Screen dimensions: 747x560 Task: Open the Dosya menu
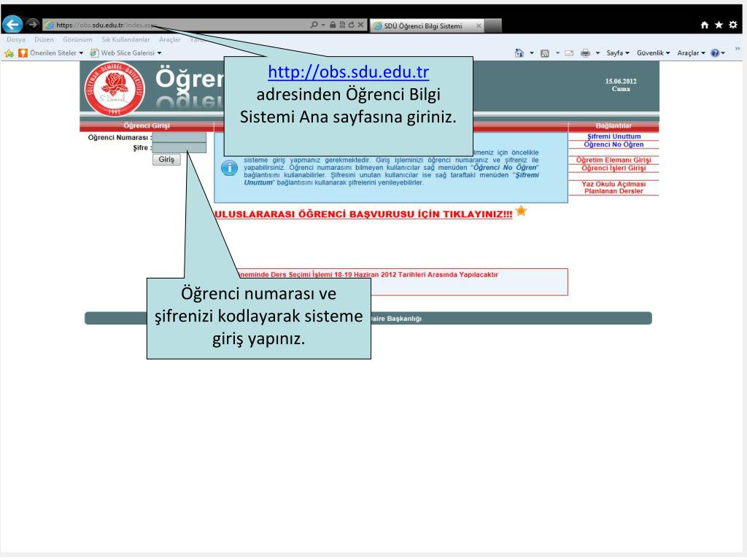tap(15, 40)
